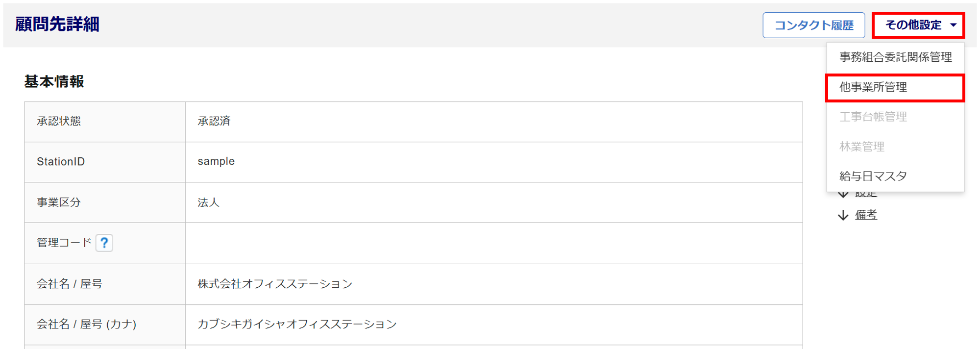Click the company name 株式会社オフィスステーション
This screenshot has height=349, width=980.
tap(275, 284)
